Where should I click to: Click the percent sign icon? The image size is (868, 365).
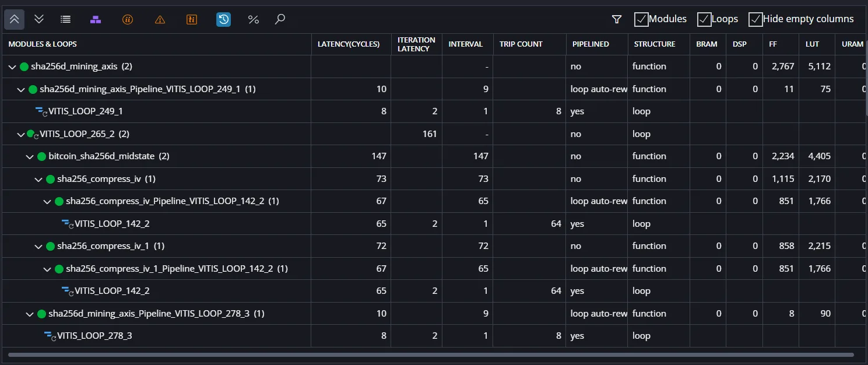[x=253, y=19]
